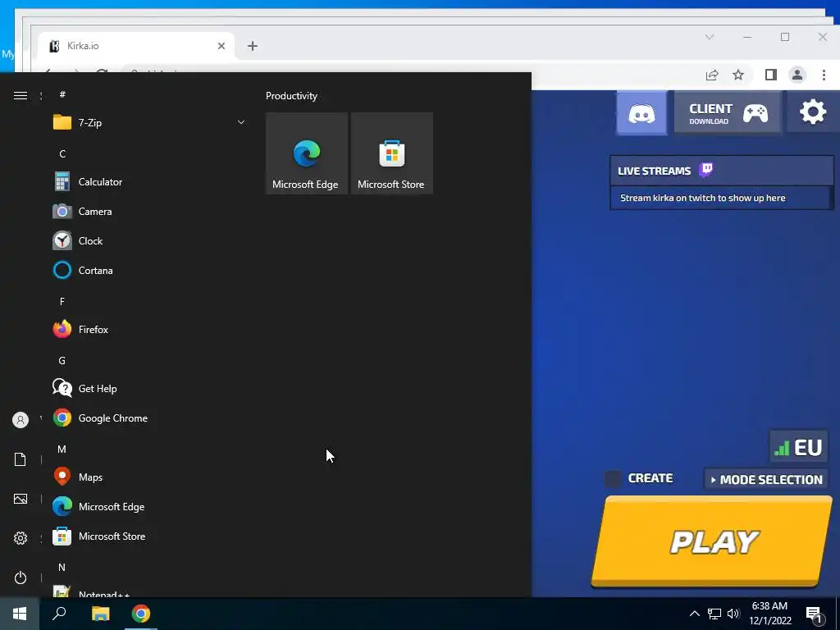
Task: Expand the 7-Zip folder chevron
Action: pos(241,123)
